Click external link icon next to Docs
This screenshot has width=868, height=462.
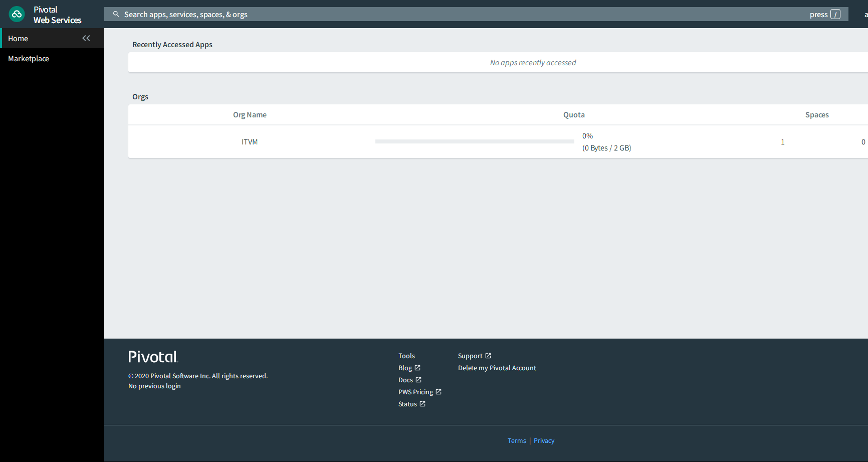coord(418,380)
